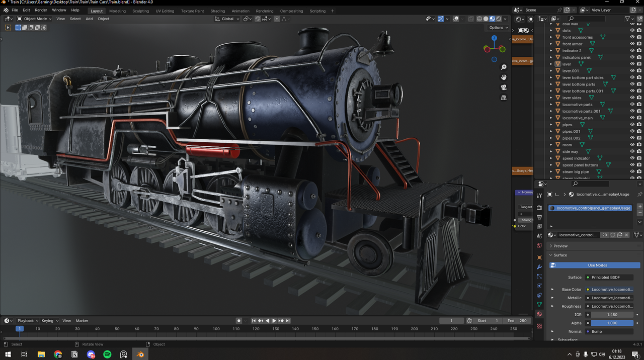Open Chrome from the taskbar
Image resolution: width=644 pixels, height=360 pixels.
tap(58, 354)
